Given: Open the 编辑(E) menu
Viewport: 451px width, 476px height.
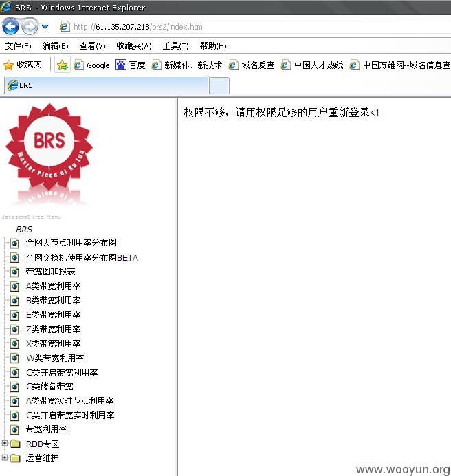Looking at the screenshot, I should (55, 46).
